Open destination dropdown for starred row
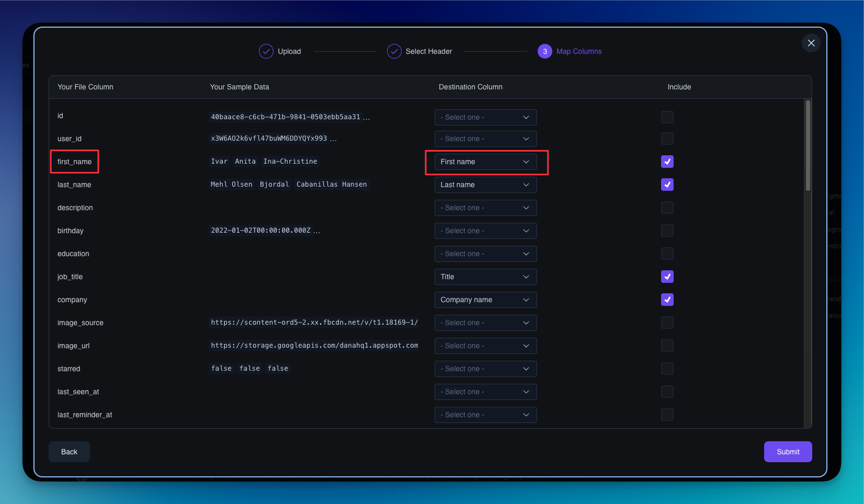Image resolution: width=864 pixels, height=504 pixels. click(x=486, y=369)
